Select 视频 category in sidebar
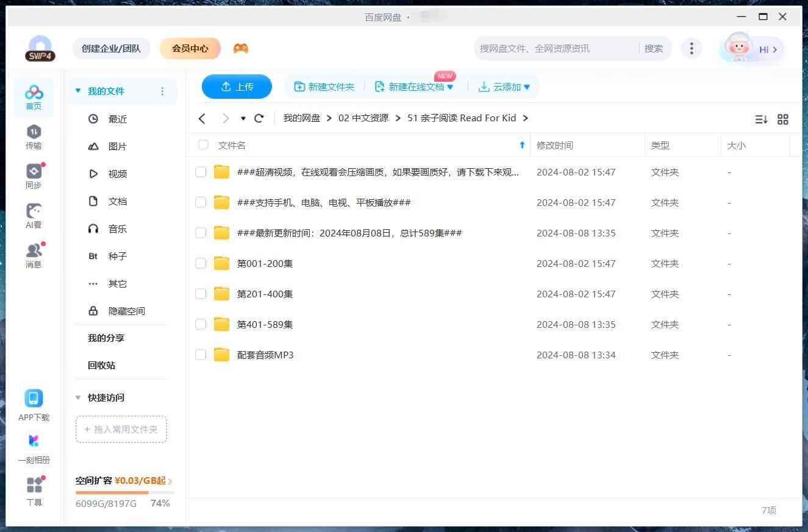 (x=117, y=174)
